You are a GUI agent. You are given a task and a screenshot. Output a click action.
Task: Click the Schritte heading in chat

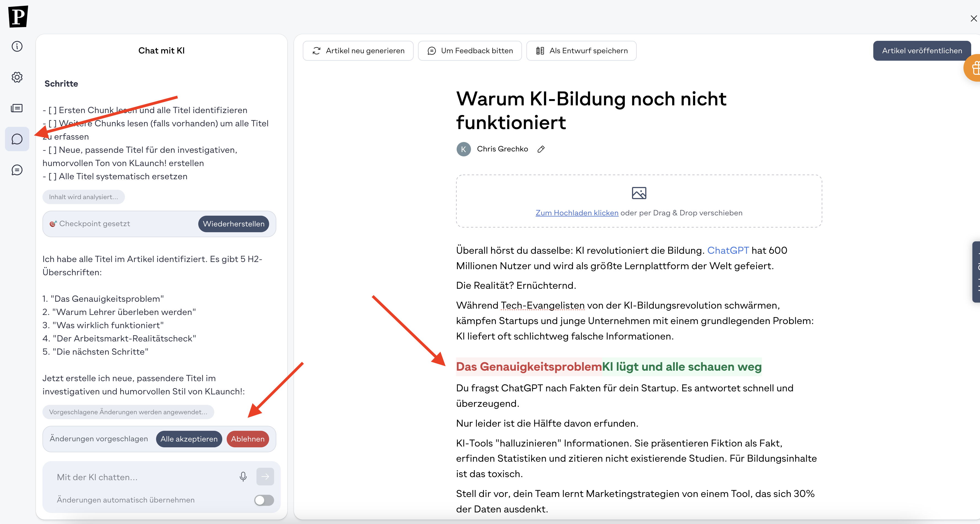pyautogui.click(x=61, y=83)
